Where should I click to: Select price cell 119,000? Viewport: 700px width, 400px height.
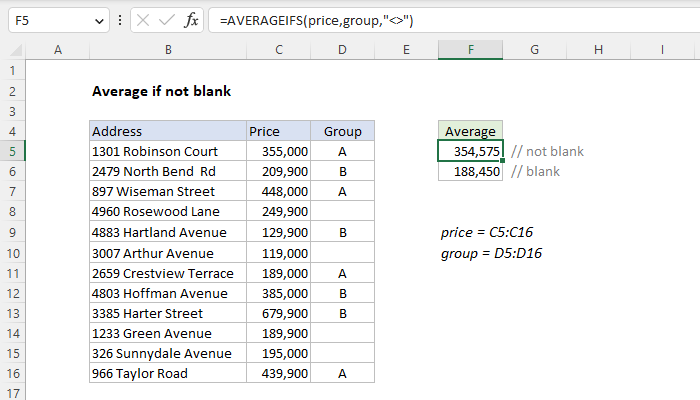279,253
